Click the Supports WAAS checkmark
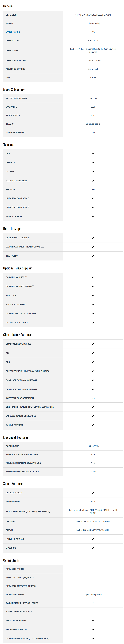Viewport: 124px width, 644px height. coord(93,216)
